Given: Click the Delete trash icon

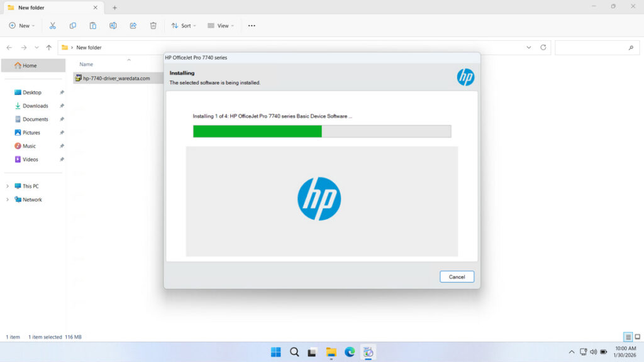Looking at the screenshot, I should click(x=153, y=25).
